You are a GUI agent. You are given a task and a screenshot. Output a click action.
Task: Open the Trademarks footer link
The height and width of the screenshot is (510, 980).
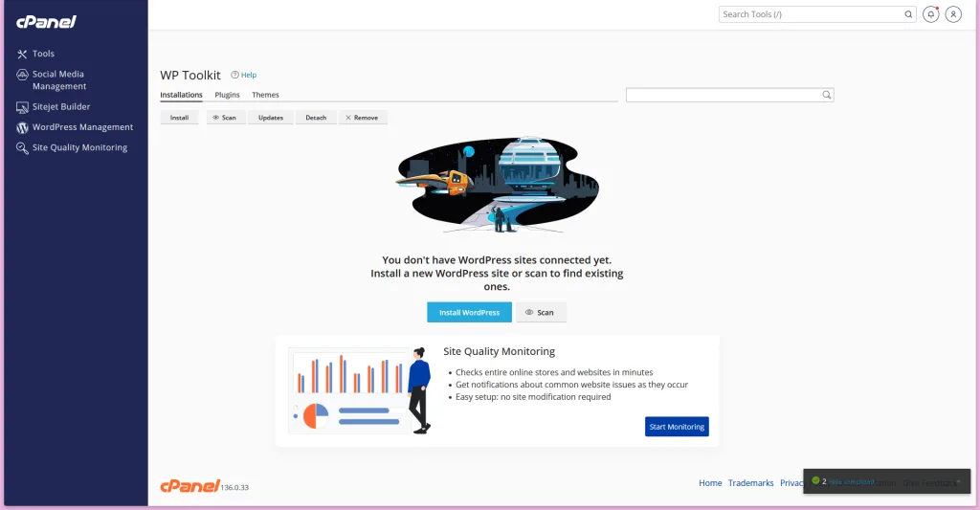click(x=750, y=483)
